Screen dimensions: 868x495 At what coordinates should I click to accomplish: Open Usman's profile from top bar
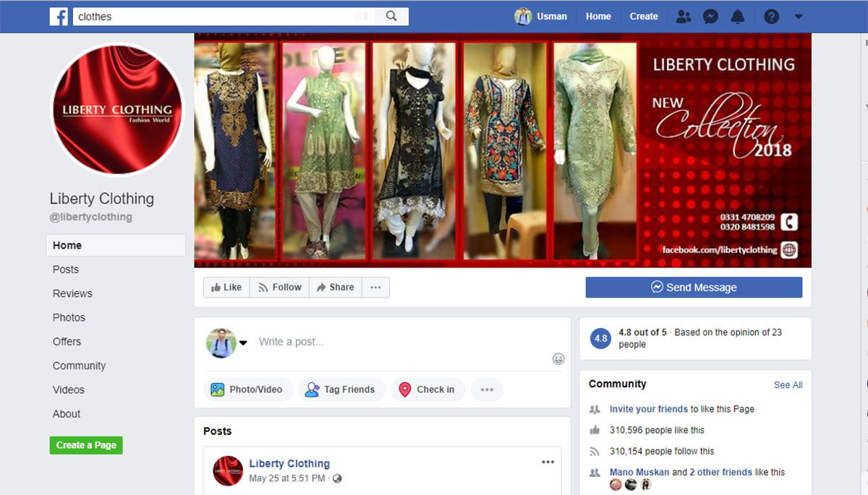541,16
